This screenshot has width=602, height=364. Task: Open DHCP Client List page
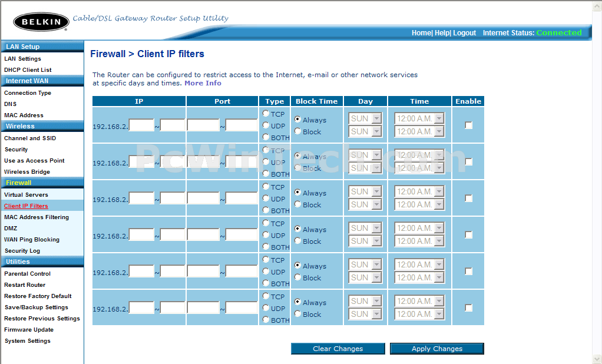[x=28, y=70]
